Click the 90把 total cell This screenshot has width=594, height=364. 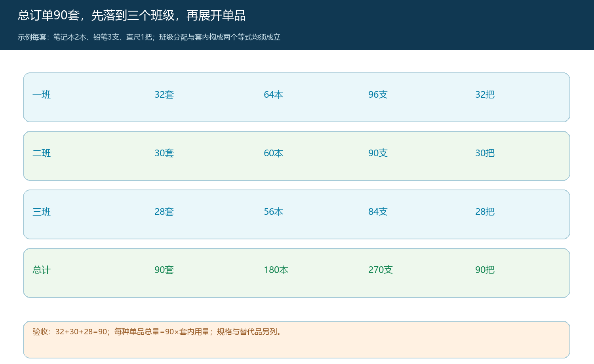coord(485,270)
